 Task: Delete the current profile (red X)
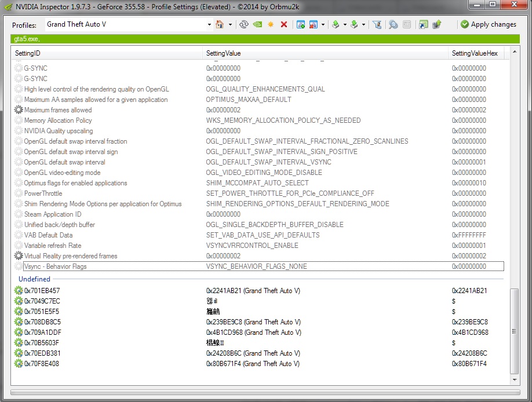284,24
